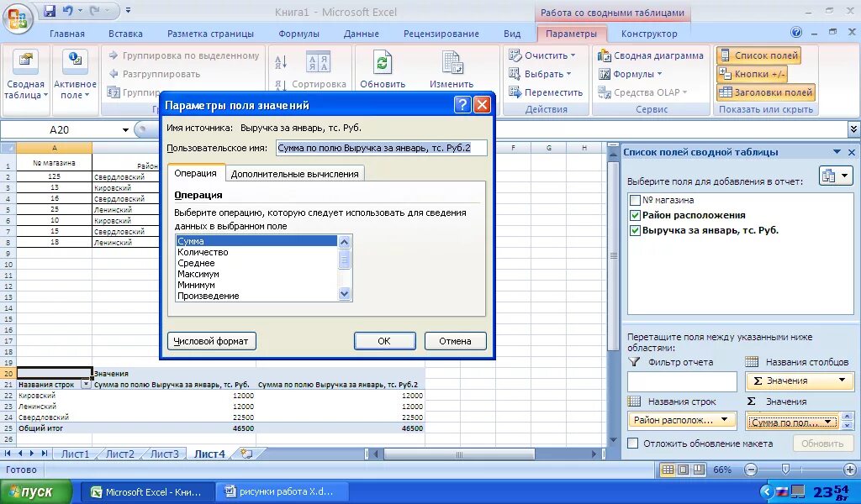
Task: Open the Сводная таблица menu icon
Action: point(24,61)
